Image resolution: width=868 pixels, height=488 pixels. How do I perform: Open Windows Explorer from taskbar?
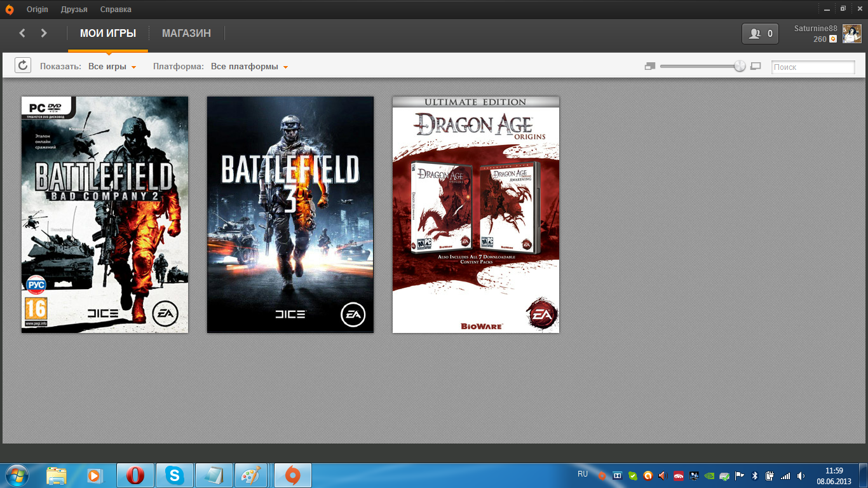(57, 475)
